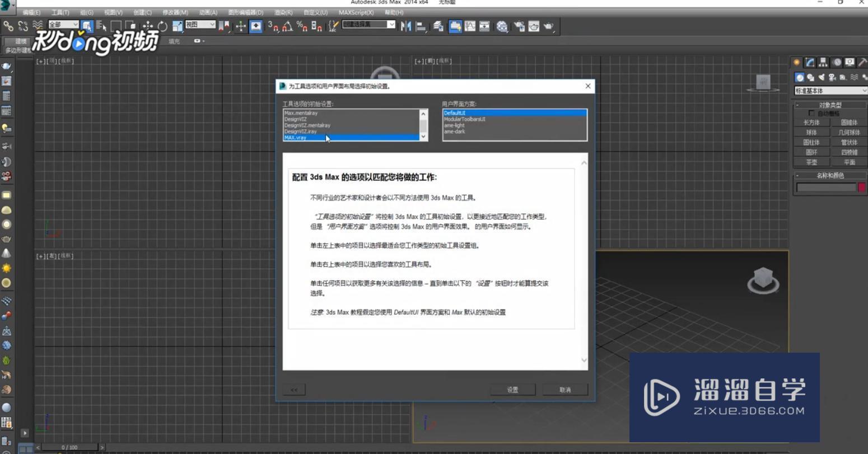Click the Select and Manipulate icon
868x454 pixels.
click(x=241, y=26)
